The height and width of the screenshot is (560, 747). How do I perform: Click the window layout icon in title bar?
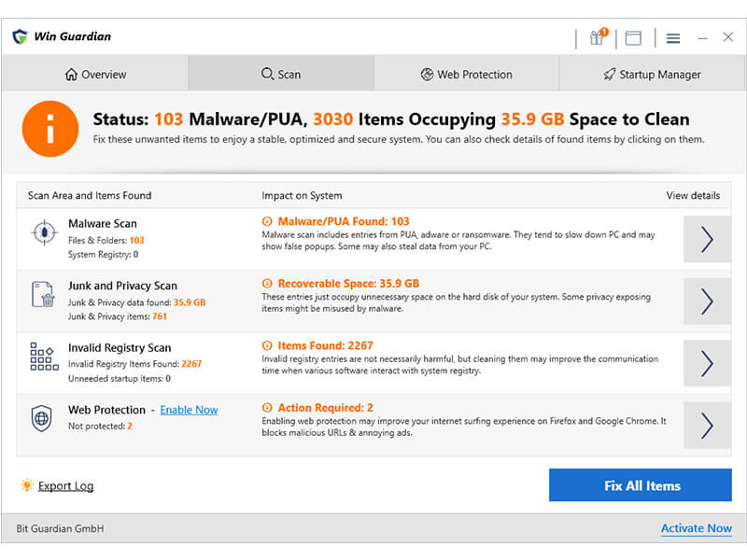[633, 38]
